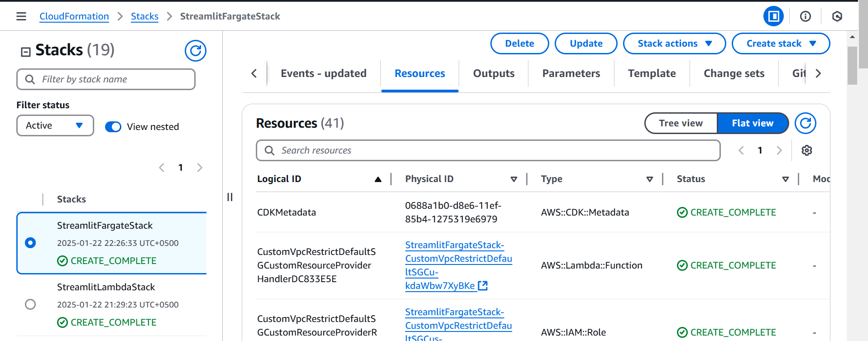The image size is (868, 341).
Task: Select the Resources tab
Action: (x=420, y=73)
